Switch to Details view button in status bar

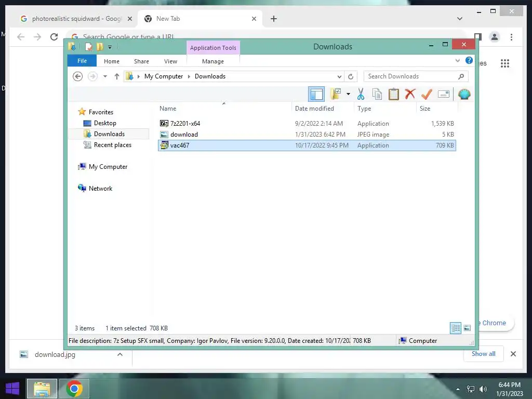tap(455, 328)
